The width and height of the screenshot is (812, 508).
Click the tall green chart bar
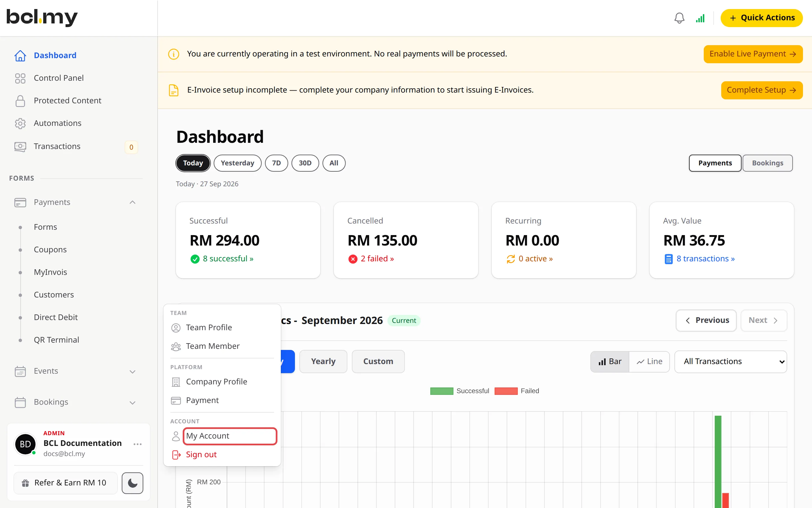718,462
